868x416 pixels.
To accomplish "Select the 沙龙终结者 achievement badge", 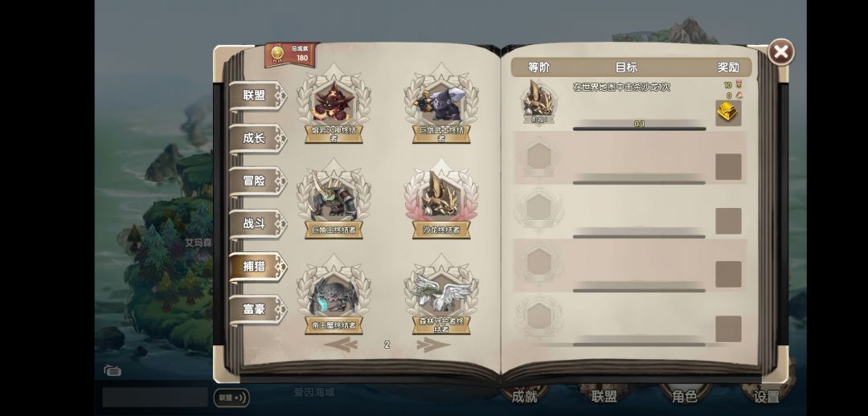I will tap(441, 200).
